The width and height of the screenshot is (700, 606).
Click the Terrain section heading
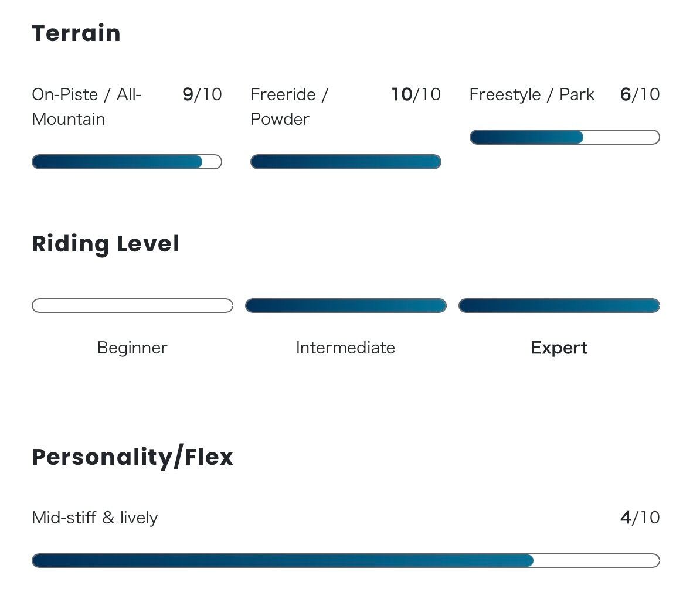click(76, 33)
